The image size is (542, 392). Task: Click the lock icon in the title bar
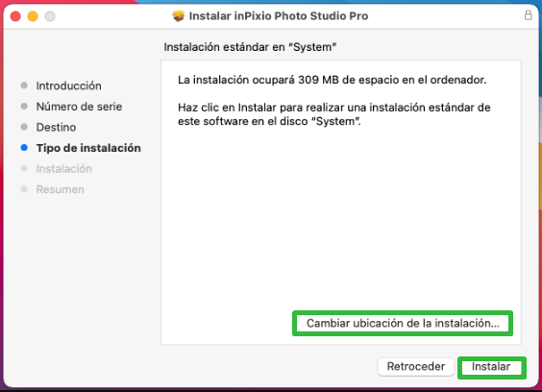[x=528, y=15]
